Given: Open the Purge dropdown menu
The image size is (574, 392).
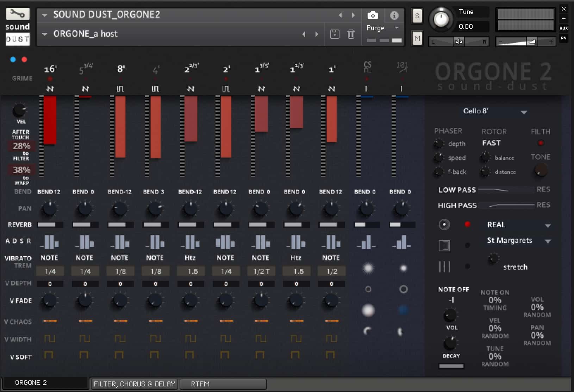Looking at the screenshot, I should [397, 28].
